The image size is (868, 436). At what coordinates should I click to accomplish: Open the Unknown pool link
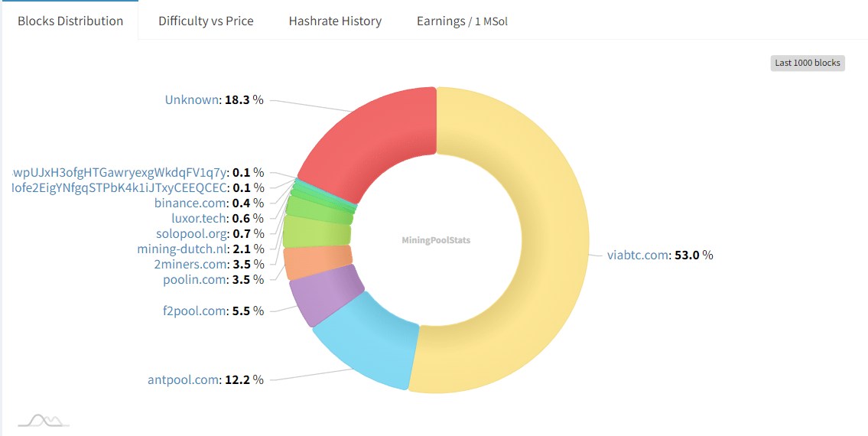tap(192, 100)
